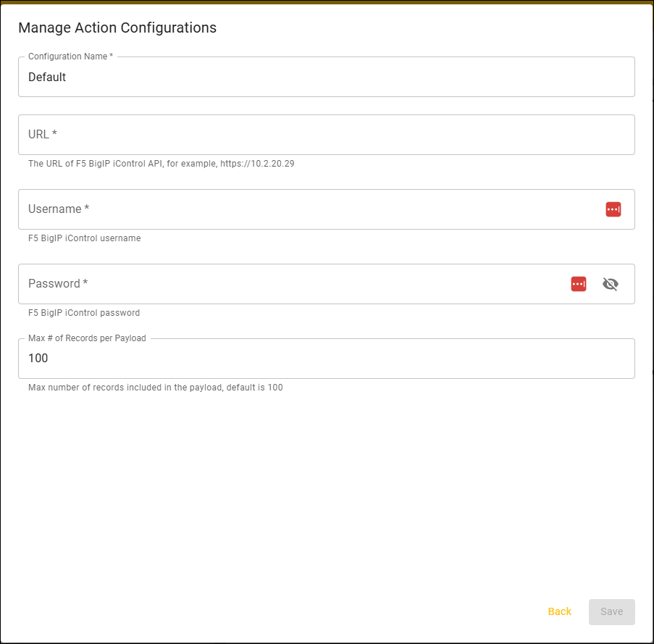Click the red password-manager icon in Username field

point(613,209)
